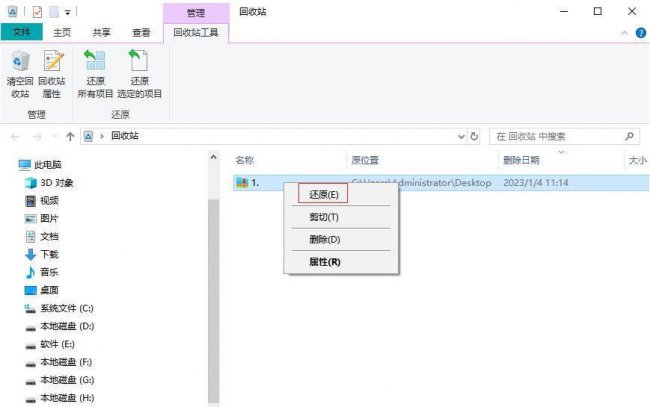Click 还原选定的项目 ribbon button
The image size is (650, 407).
coord(140,74)
